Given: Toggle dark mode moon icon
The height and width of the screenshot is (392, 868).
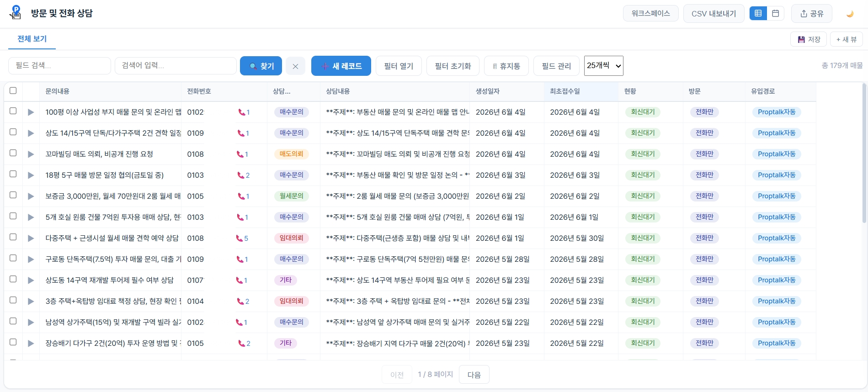Looking at the screenshot, I should point(850,14).
